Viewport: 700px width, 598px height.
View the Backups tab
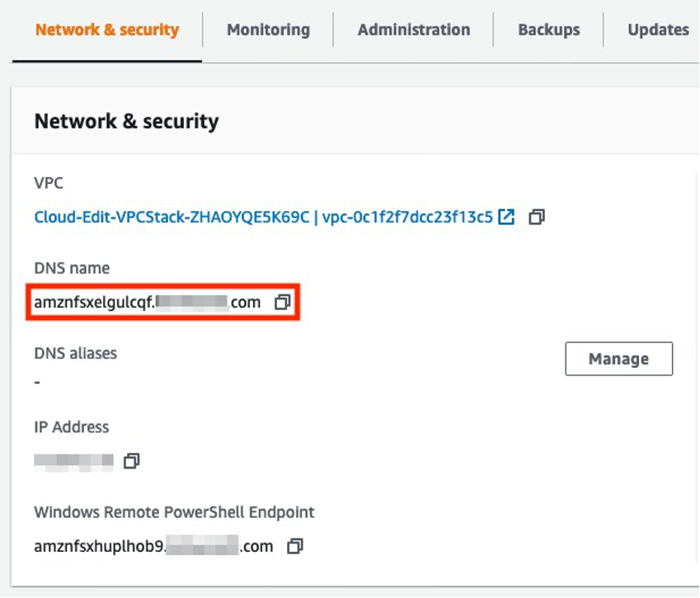(x=548, y=30)
